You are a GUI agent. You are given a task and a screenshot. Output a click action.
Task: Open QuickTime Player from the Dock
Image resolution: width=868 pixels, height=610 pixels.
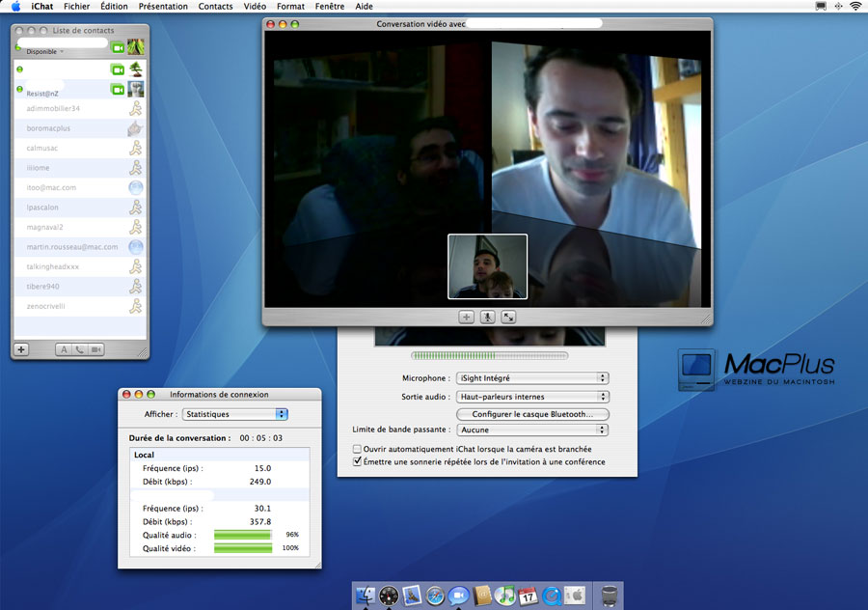click(552, 596)
